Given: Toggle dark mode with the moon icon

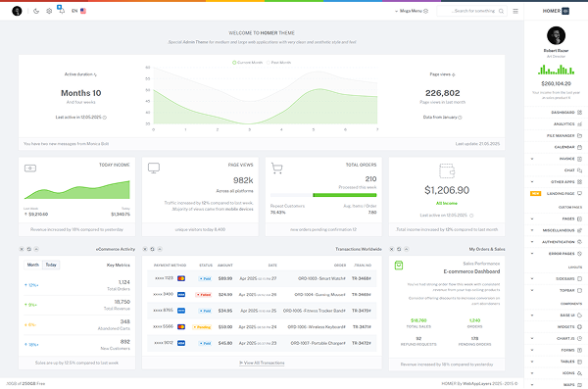Looking at the screenshot, I should click(36, 11).
